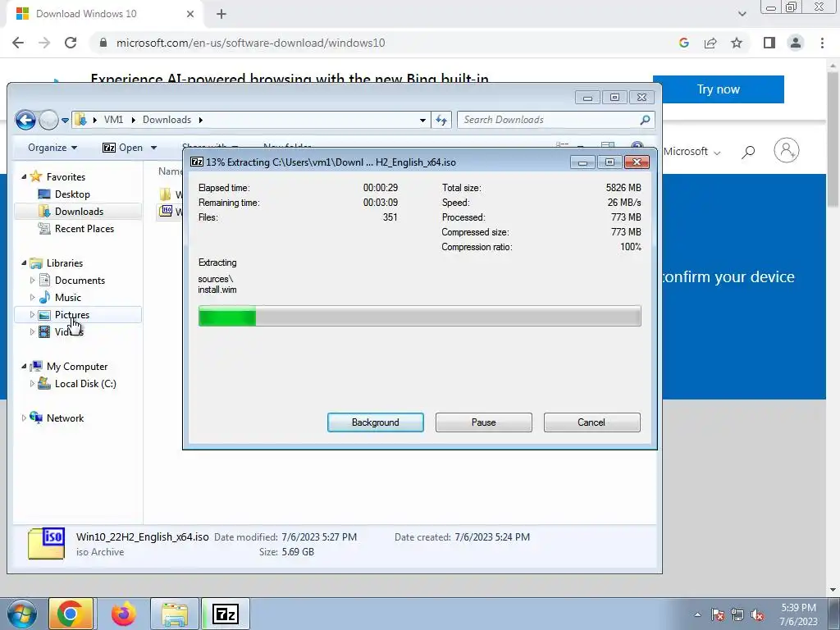Image resolution: width=840 pixels, height=630 pixels.
Task: Select My Computer in navigation pane
Action: click(76, 367)
